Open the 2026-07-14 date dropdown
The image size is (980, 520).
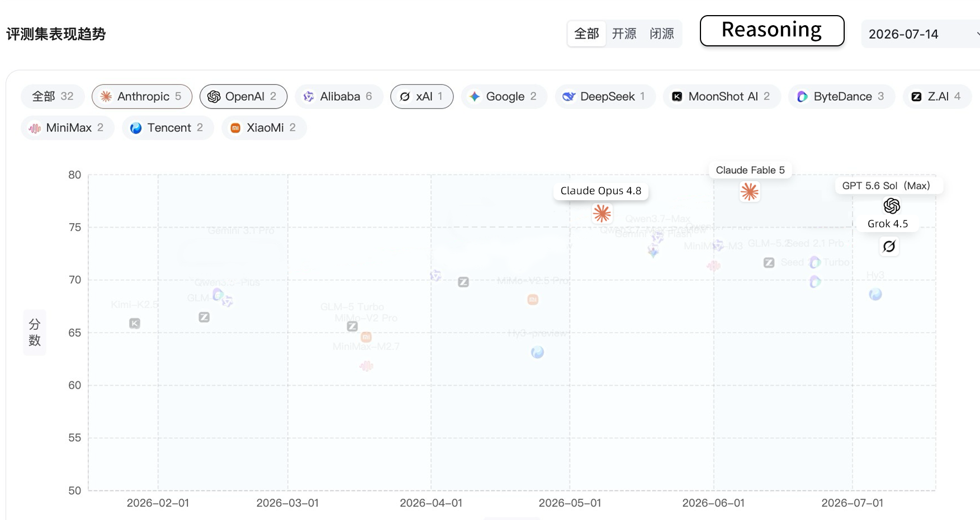tap(921, 34)
